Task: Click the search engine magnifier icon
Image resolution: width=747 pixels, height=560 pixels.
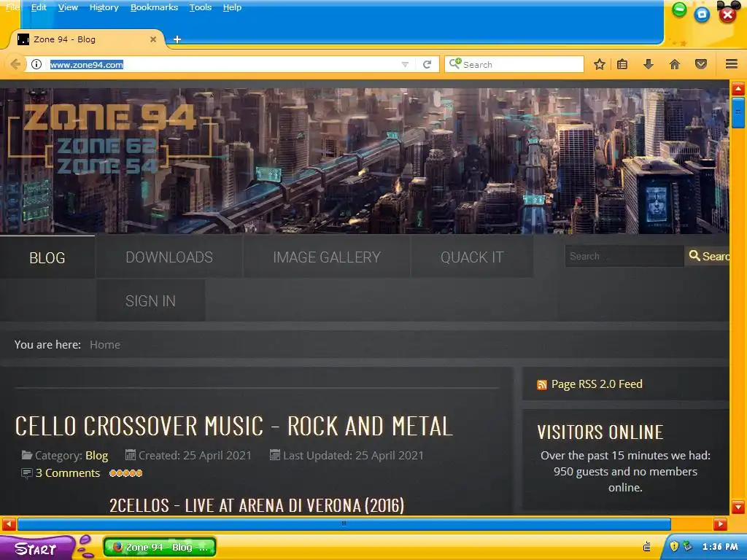Action: (x=455, y=63)
